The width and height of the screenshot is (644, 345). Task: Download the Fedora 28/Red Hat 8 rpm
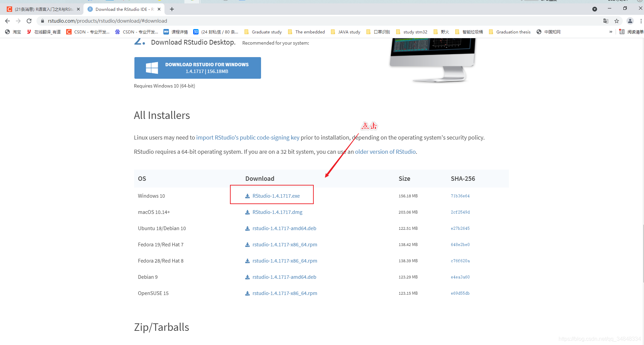(x=285, y=261)
